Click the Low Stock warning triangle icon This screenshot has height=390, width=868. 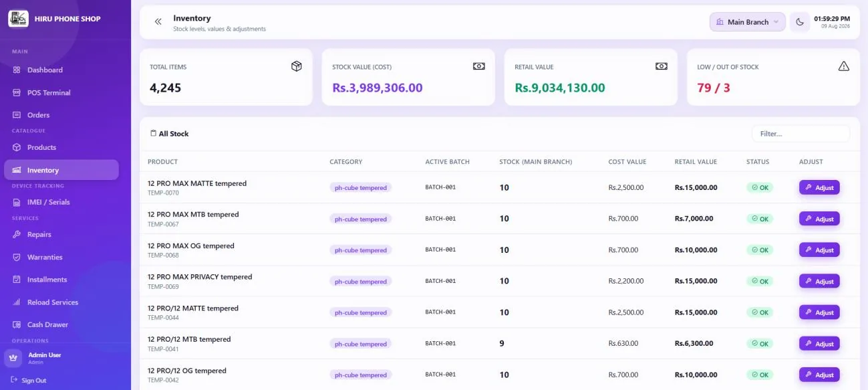(x=844, y=66)
